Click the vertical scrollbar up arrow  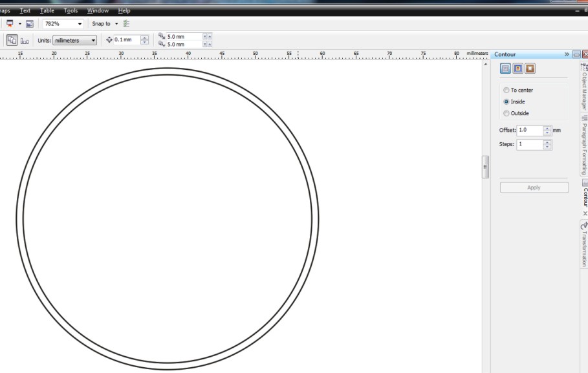(x=486, y=65)
